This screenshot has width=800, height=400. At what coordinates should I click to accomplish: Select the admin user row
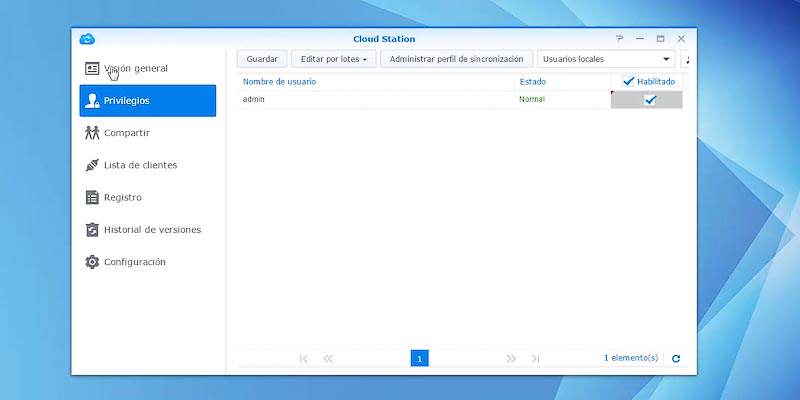(x=460, y=99)
